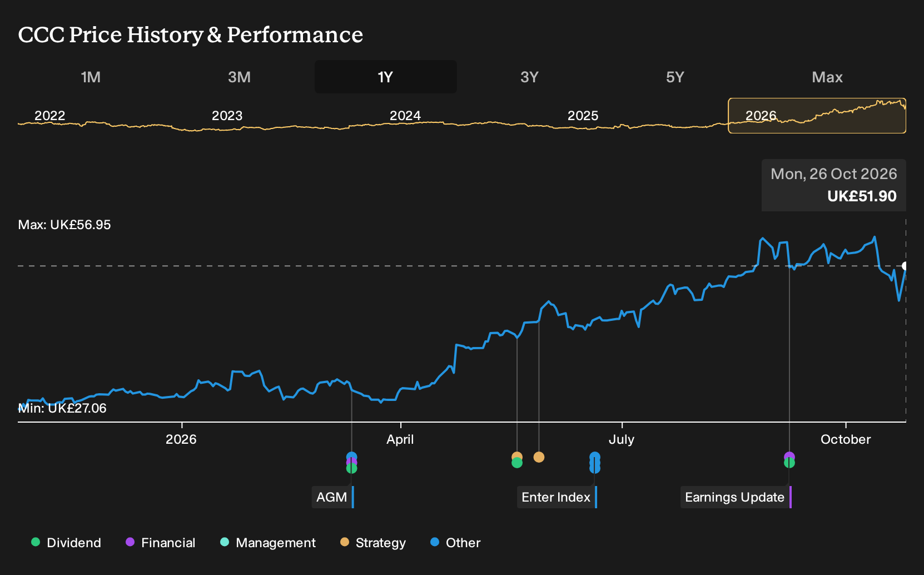
Task: Click the 2024 label on mini chart
Action: [405, 116]
